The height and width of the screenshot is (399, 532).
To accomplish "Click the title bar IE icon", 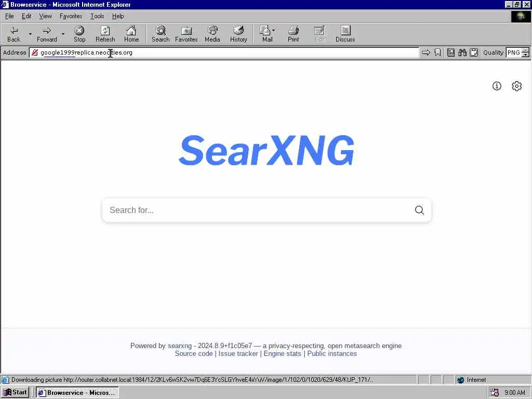I will [5, 4].
